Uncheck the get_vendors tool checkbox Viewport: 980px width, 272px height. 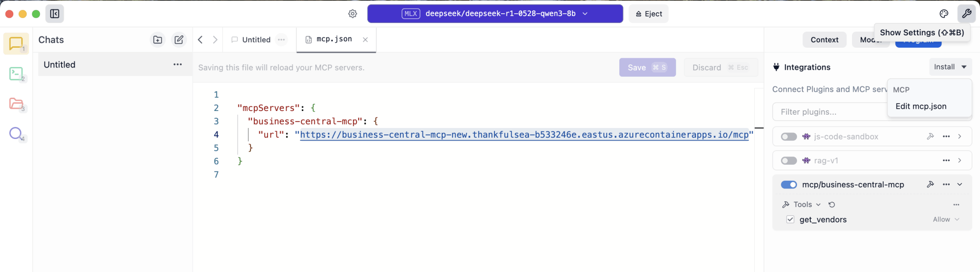click(x=790, y=220)
